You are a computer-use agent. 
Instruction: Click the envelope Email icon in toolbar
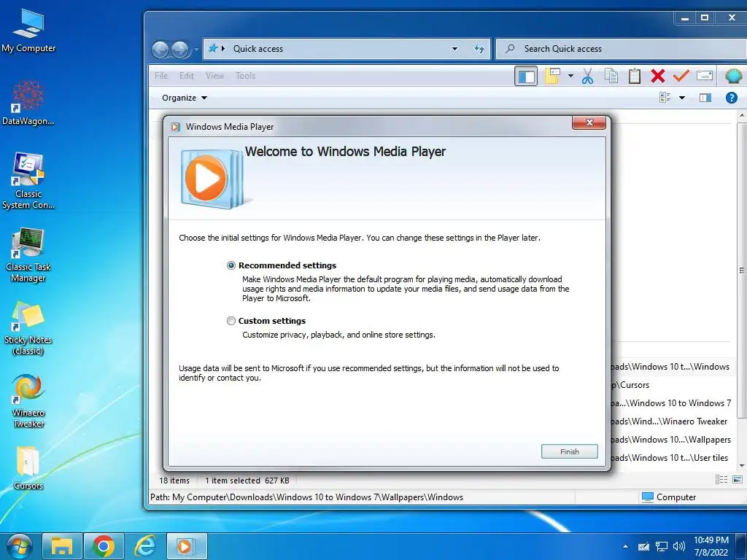pyautogui.click(x=704, y=76)
